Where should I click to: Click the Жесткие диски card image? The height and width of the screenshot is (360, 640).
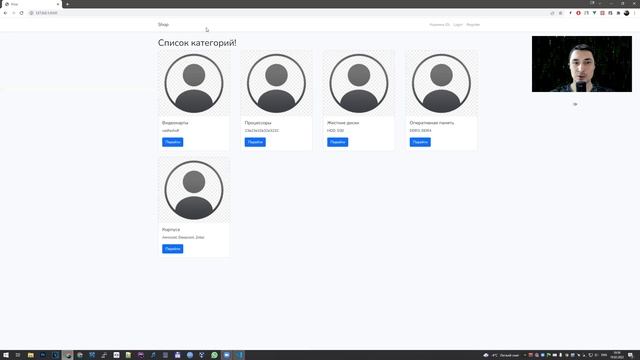(x=359, y=84)
